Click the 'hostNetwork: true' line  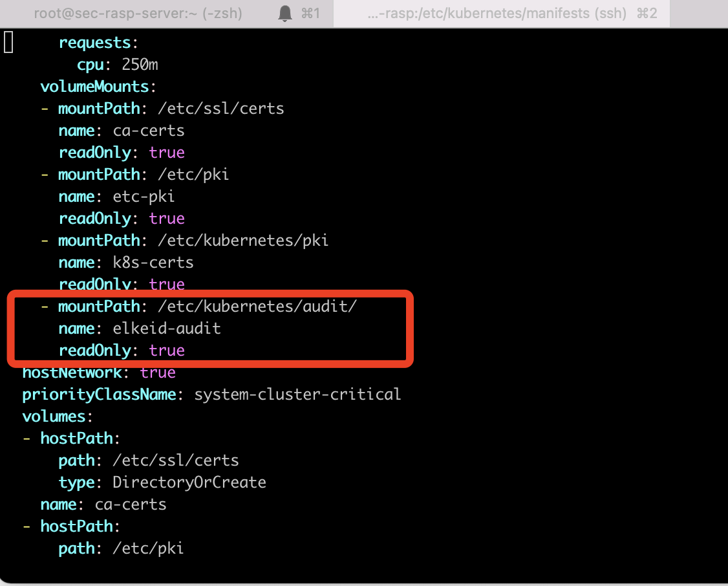[99, 373]
